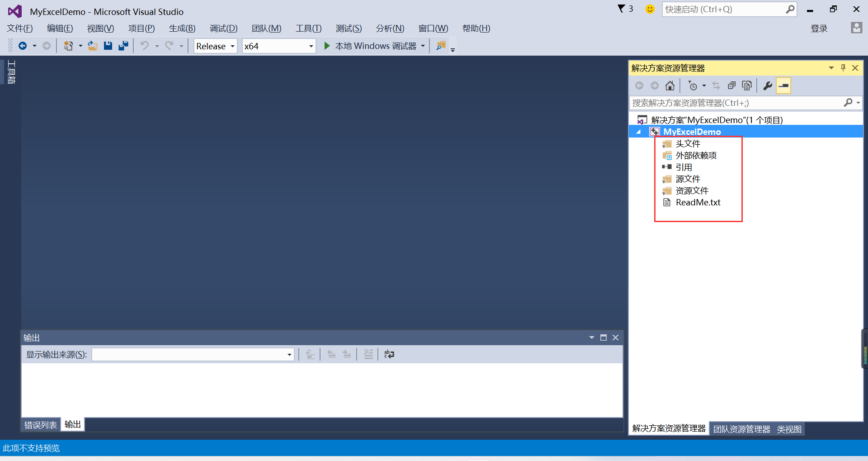The height and width of the screenshot is (461, 868).
Task: Click the Undo arrow icon
Action: [x=145, y=46]
